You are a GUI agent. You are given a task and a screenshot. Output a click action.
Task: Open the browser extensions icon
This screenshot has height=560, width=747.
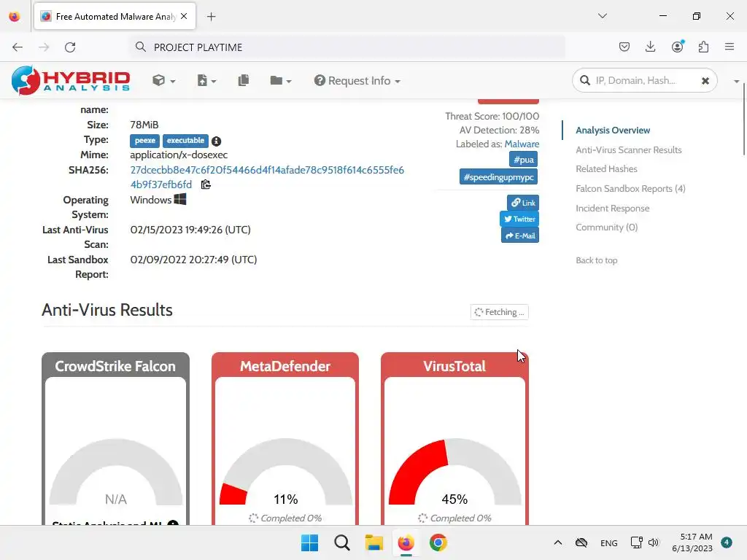[704, 47]
